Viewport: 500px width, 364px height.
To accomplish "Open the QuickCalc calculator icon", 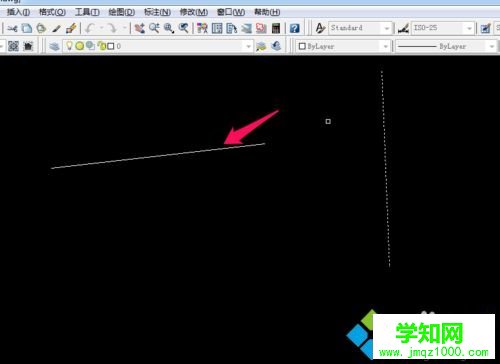I will pos(276,28).
